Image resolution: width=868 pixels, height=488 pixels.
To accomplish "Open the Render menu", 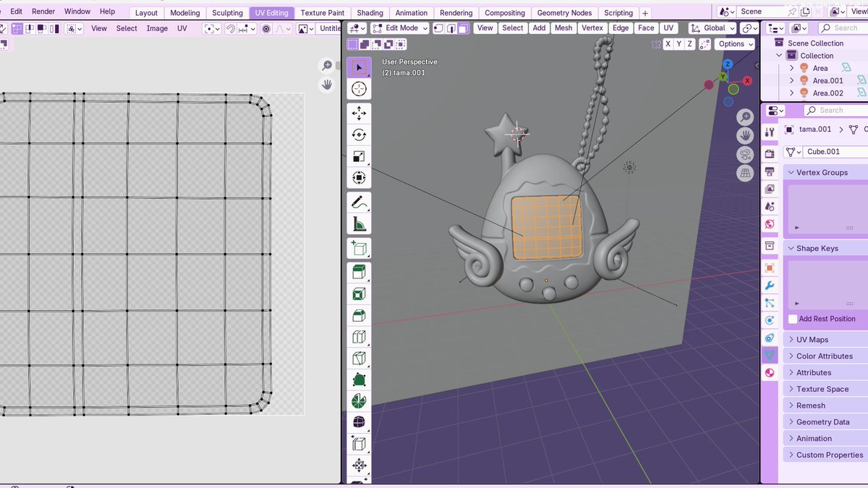I will tap(43, 12).
